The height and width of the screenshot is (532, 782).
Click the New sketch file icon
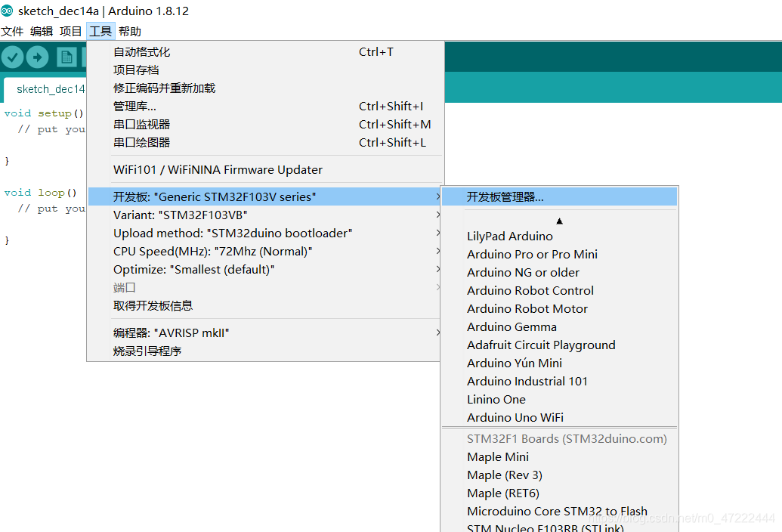66,57
